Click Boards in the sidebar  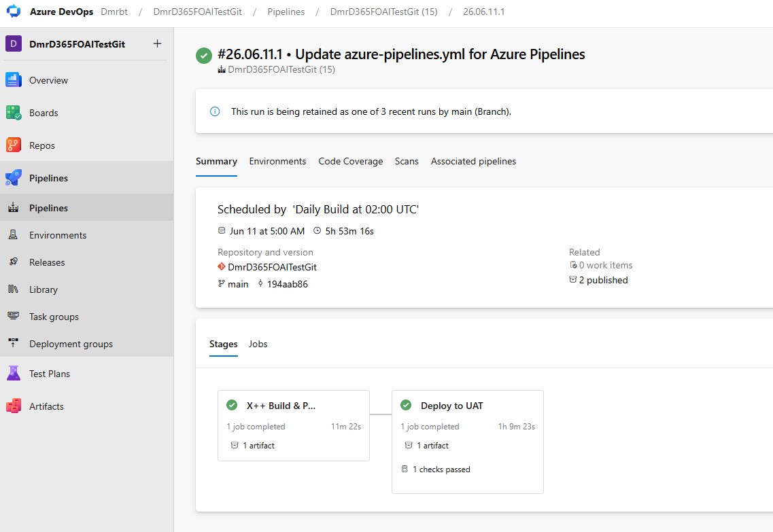pyautogui.click(x=44, y=113)
